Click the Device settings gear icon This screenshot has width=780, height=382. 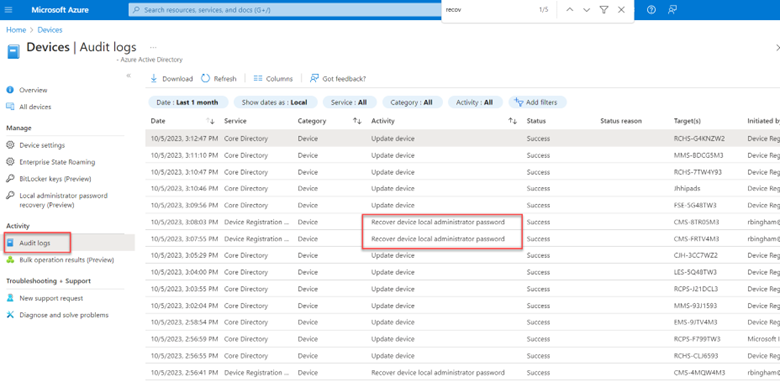coord(9,145)
